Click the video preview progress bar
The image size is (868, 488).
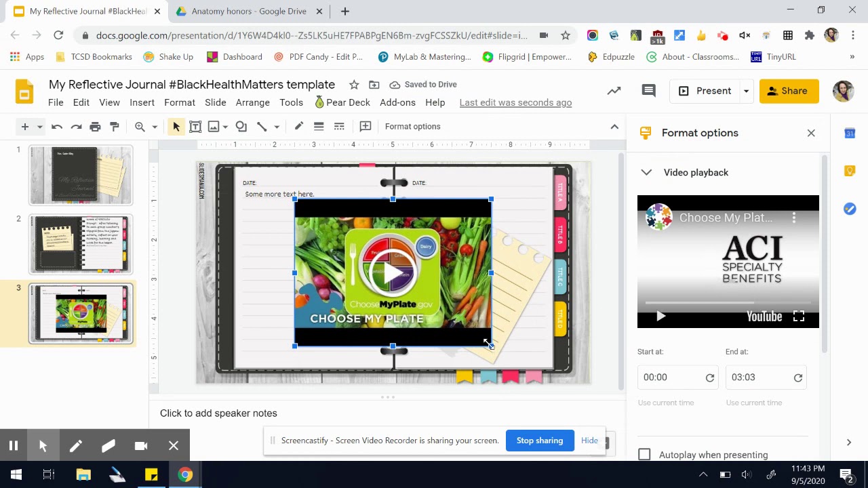(x=728, y=303)
